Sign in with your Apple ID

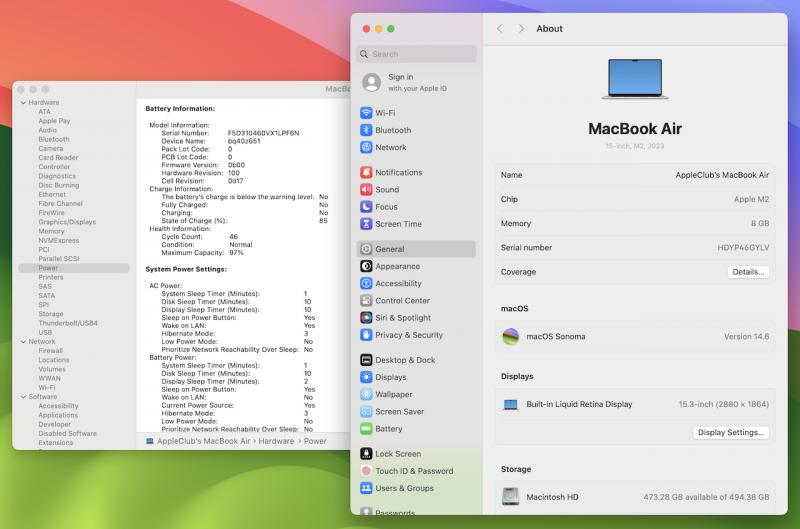point(417,82)
